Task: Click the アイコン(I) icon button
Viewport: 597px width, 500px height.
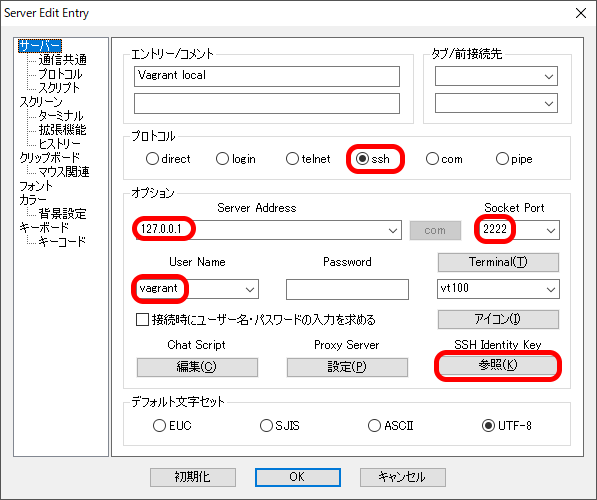Action: (498, 319)
